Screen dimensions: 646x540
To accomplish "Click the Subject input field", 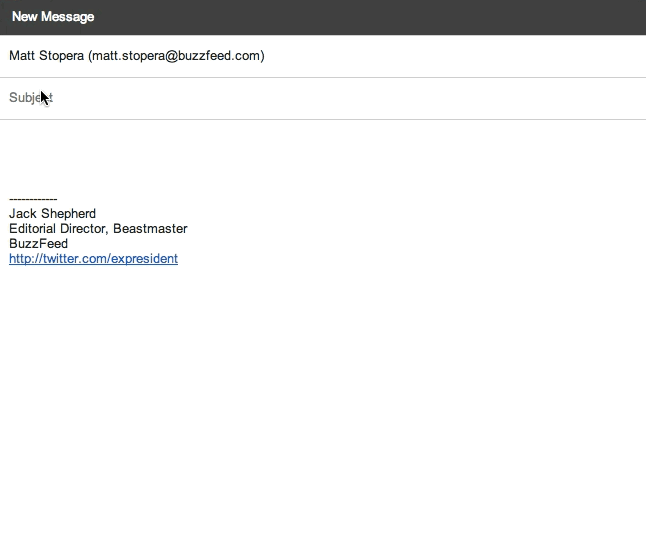I will click(x=323, y=98).
